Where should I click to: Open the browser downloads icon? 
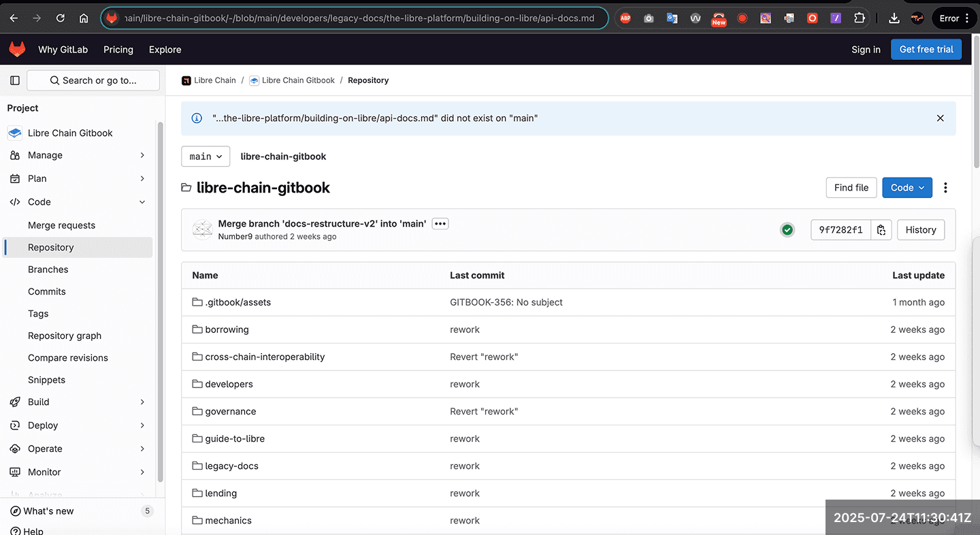(894, 18)
